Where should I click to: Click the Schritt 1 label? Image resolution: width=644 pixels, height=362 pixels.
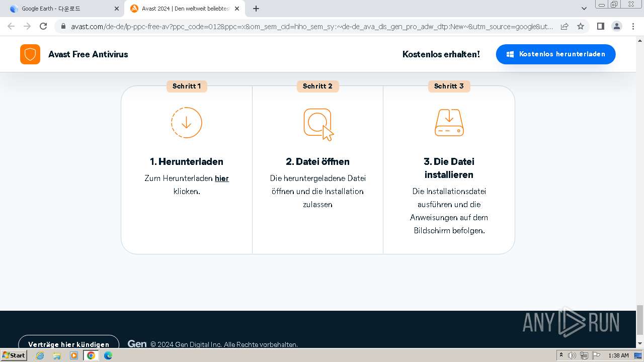[187, 86]
